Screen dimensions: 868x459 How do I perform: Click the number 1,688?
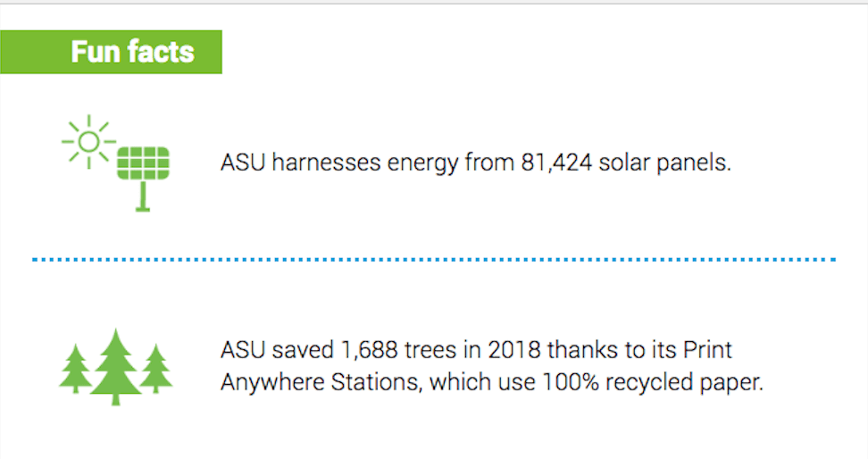coord(369,350)
